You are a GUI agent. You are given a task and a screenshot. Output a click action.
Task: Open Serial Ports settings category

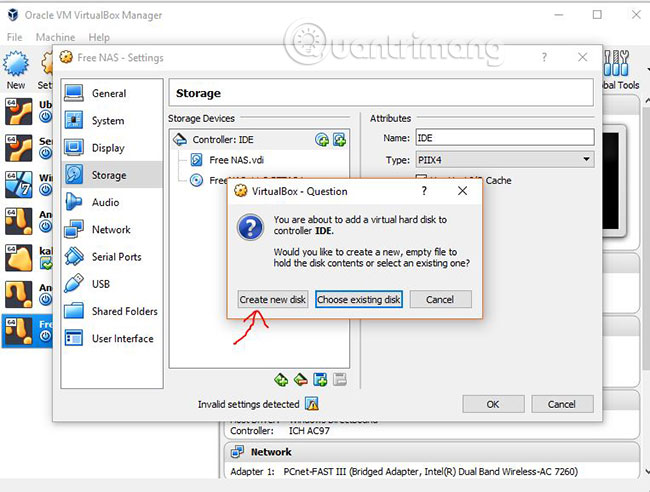(x=112, y=257)
